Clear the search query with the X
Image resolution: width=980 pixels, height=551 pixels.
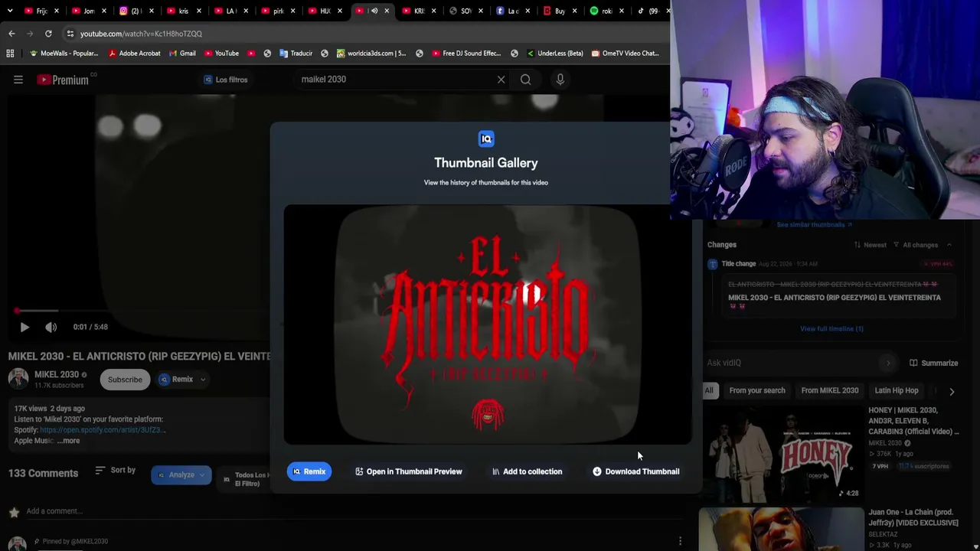click(501, 80)
